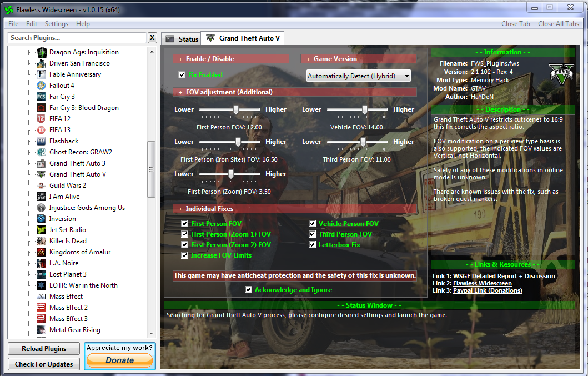Select the Dragon Age: Inquisition plugin icon

click(41, 52)
